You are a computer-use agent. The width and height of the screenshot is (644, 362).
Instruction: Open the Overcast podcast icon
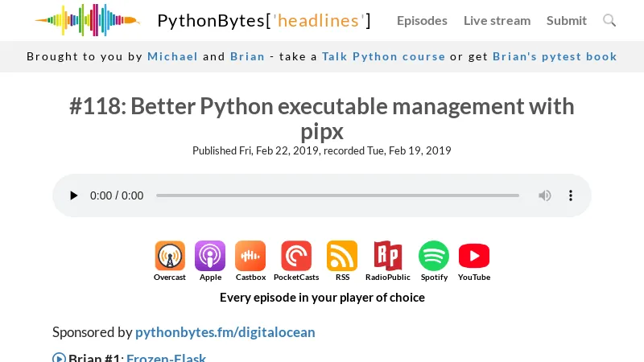coord(170,256)
